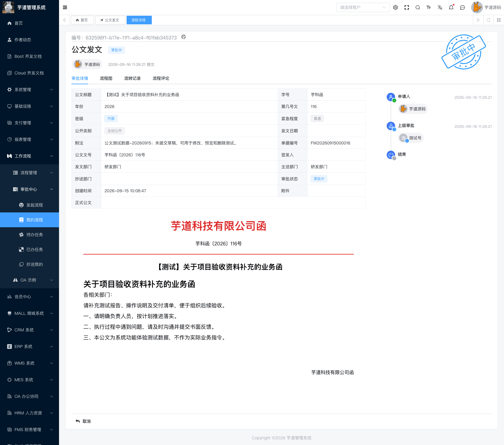Screen dimensions: 504x445
Task: Click the 申请人 node icon in timeline
Action: pyautogui.click(x=391, y=97)
